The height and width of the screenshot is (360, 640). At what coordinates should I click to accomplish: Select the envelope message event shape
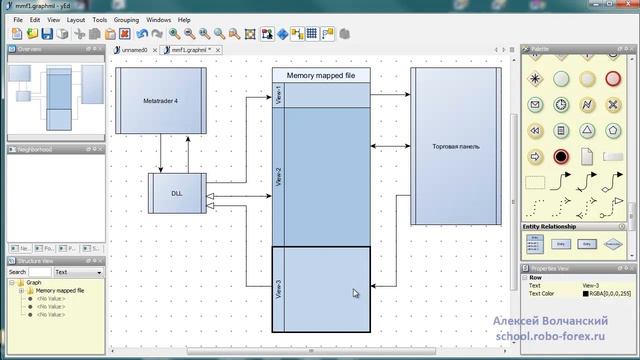535,105
